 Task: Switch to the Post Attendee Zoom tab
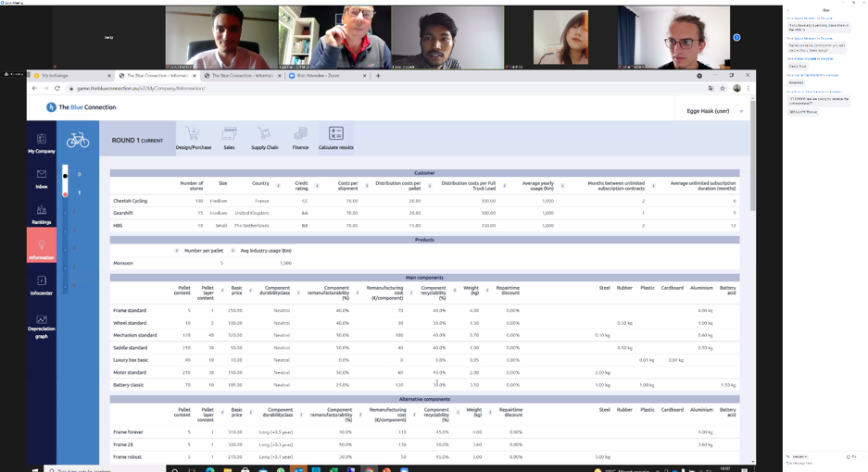pyautogui.click(x=328, y=76)
